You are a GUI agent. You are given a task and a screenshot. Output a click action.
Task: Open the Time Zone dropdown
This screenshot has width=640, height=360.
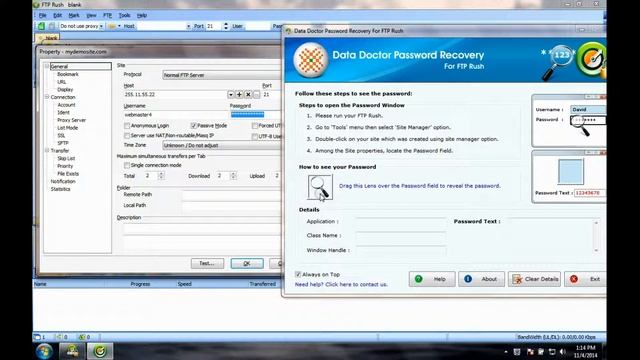(x=222, y=145)
